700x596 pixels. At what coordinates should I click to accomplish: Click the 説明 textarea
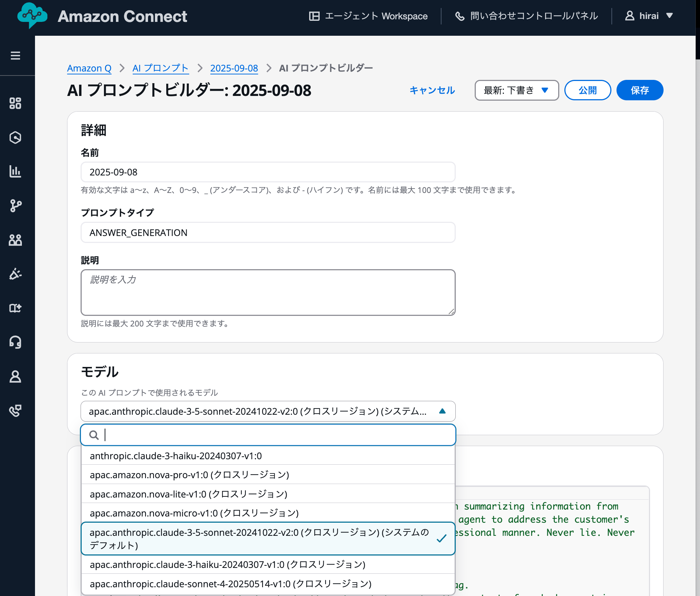(x=268, y=293)
